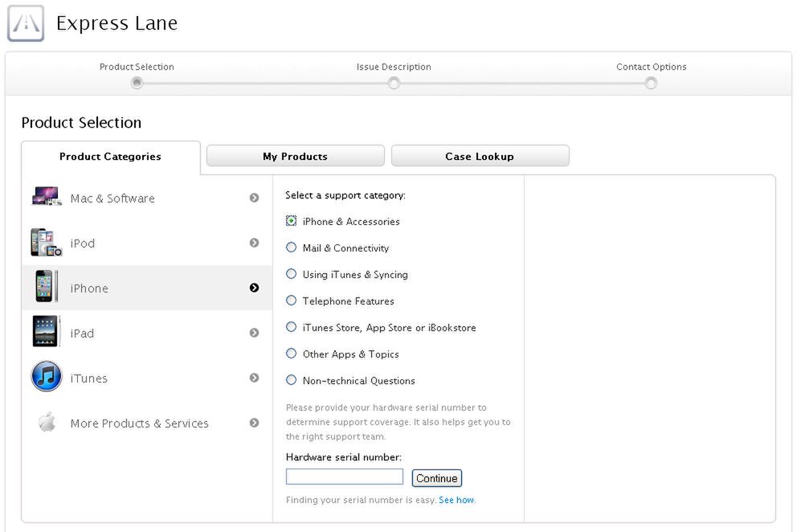Viewport: 797px width, 532px height.
Task: Click the Apple logo next to More Products
Action: [45, 422]
